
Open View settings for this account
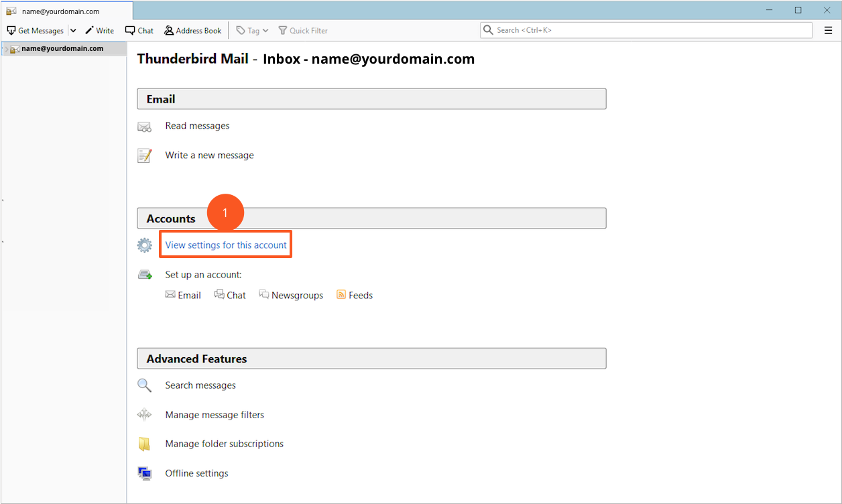[x=226, y=245]
